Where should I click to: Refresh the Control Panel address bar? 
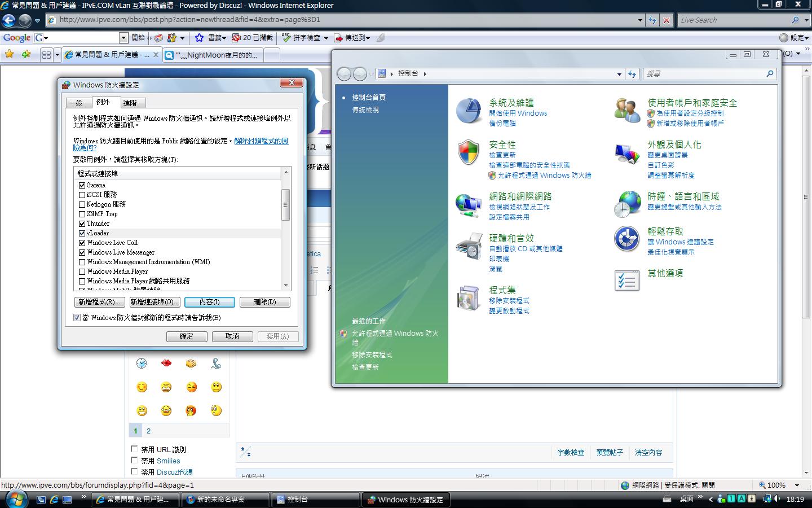632,74
